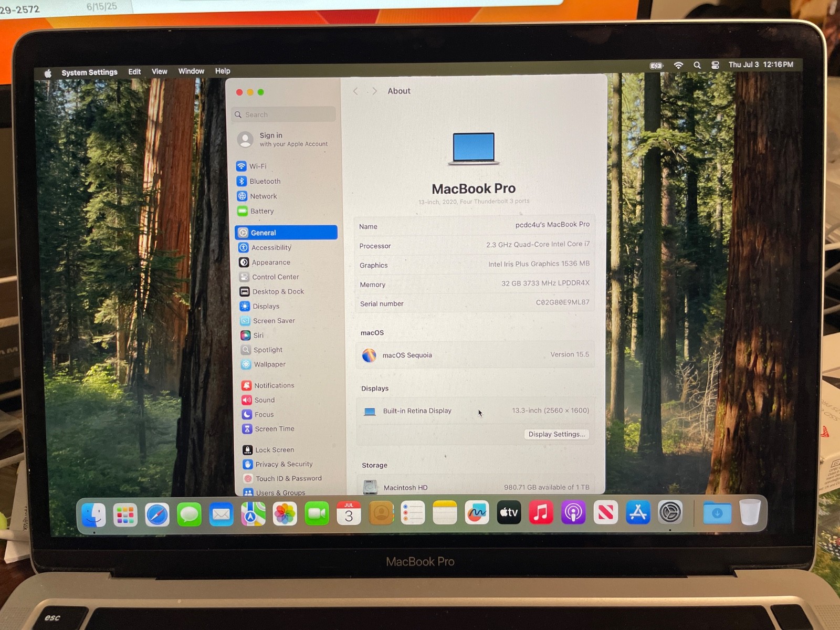This screenshot has width=840, height=630.
Task: Select General in the sidebar
Action: point(286,233)
